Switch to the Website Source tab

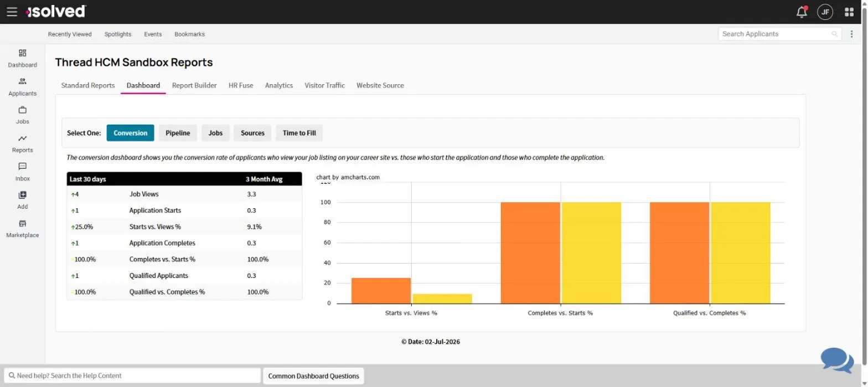380,85
